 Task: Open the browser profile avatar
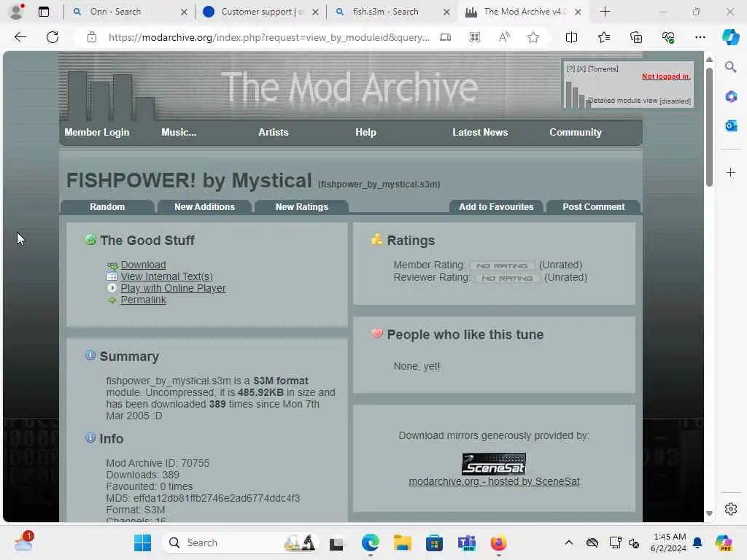tap(16, 12)
